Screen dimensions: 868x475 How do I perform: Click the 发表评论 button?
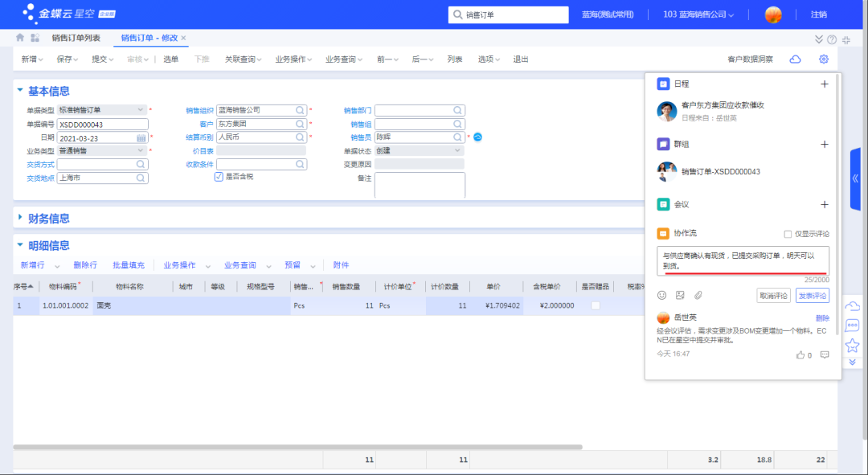[812, 296]
